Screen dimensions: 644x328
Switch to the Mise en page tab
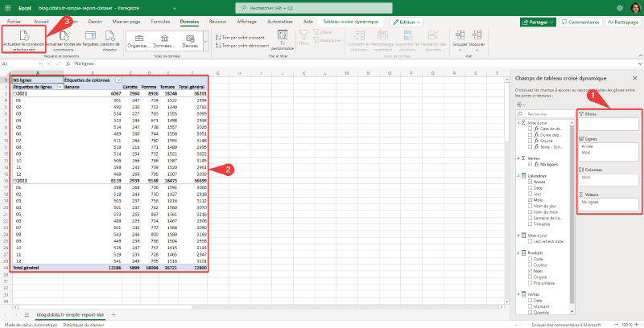[126, 22]
